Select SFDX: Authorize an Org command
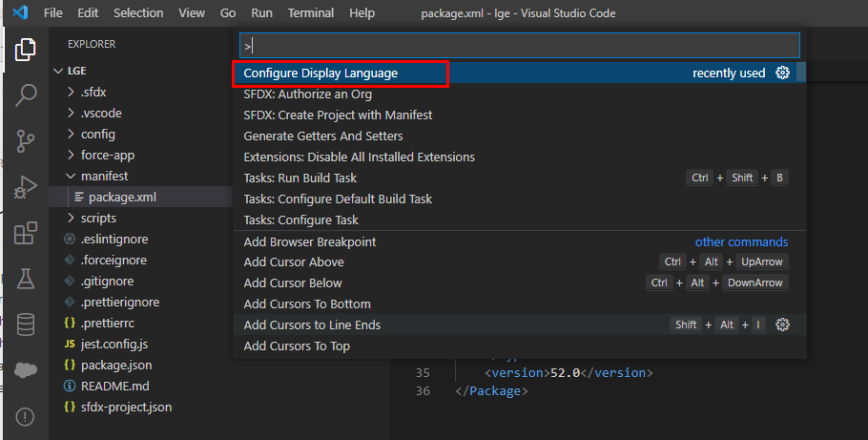This screenshot has width=868, height=440. pos(307,94)
